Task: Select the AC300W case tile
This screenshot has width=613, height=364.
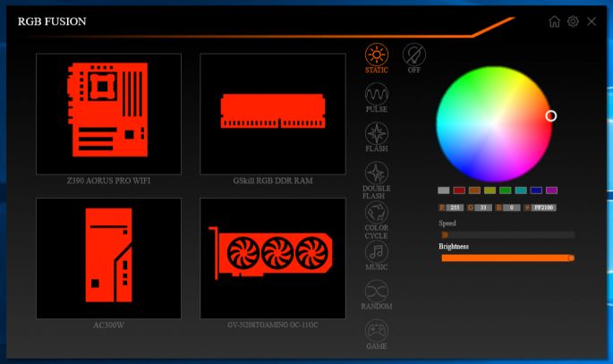Action: (108, 258)
